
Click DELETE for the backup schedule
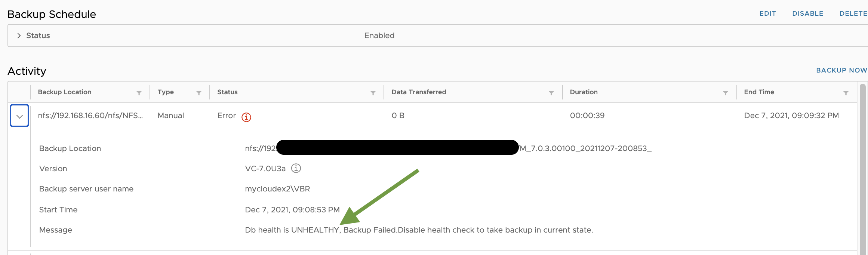click(x=853, y=13)
